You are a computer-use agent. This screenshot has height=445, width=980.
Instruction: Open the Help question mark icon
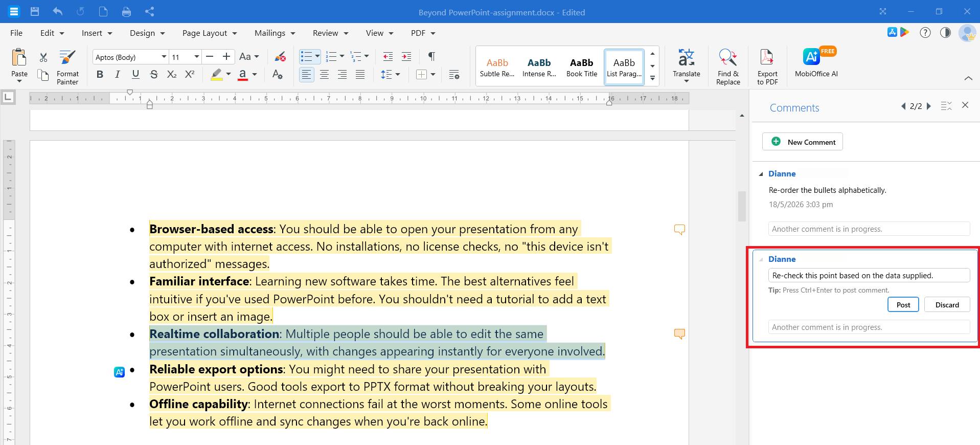pyautogui.click(x=925, y=33)
